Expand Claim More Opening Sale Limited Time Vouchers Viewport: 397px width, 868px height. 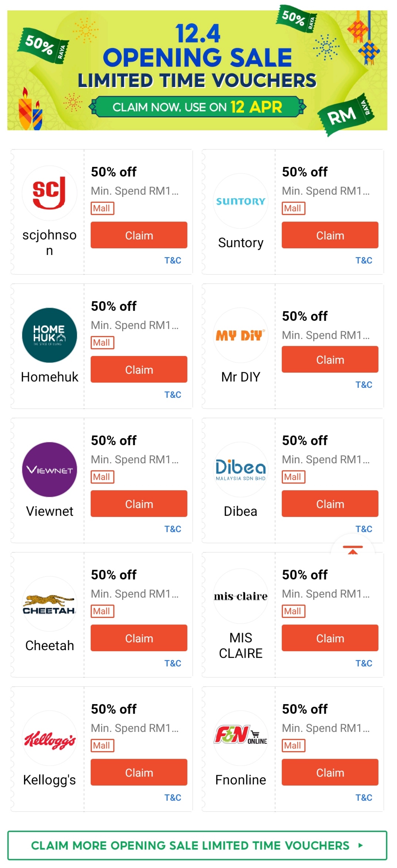click(197, 845)
